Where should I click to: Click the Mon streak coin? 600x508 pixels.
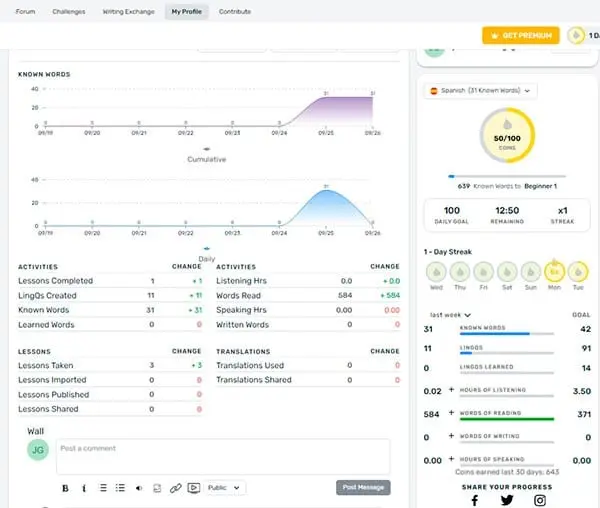click(554, 272)
